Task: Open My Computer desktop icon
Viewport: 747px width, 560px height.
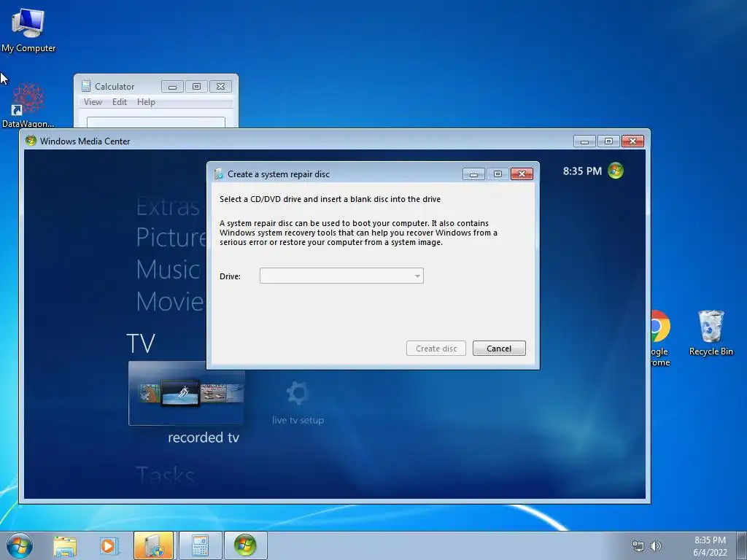Action: [28, 31]
